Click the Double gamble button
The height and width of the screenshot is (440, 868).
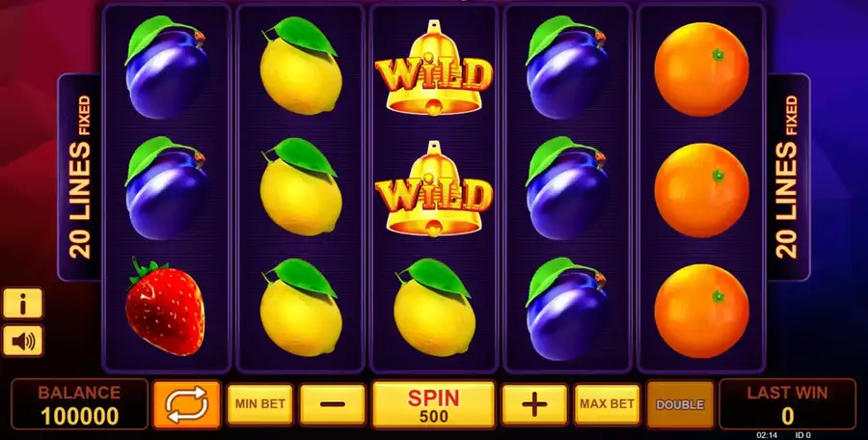[680, 404]
